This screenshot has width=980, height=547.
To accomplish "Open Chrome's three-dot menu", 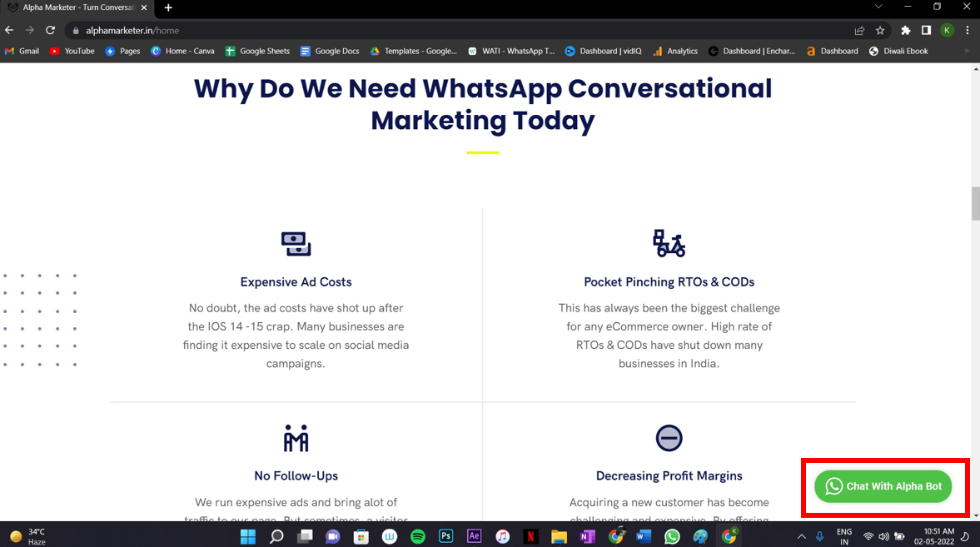I will click(x=967, y=30).
